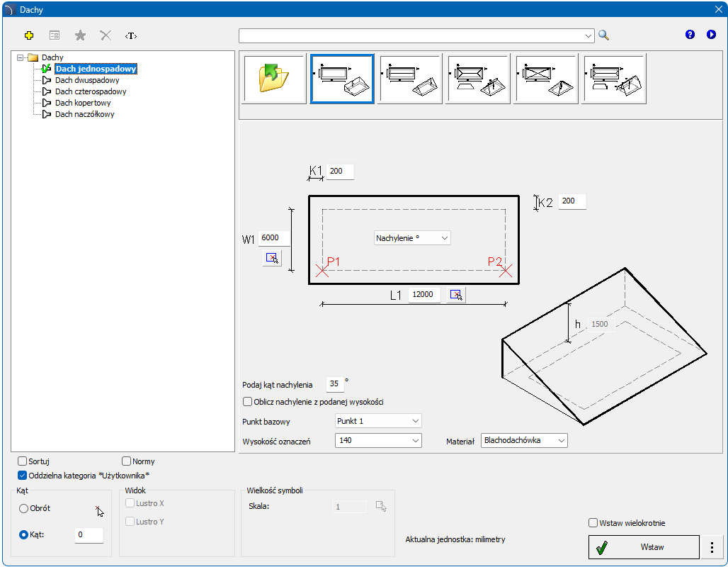The width and height of the screenshot is (728, 567).
Task: Pick W1 dimension from drawing icon
Action: coord(272,258)
